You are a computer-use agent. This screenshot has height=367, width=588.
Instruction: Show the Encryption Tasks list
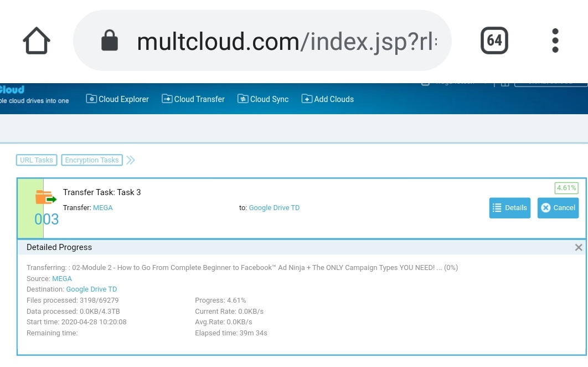pos(92,160)
